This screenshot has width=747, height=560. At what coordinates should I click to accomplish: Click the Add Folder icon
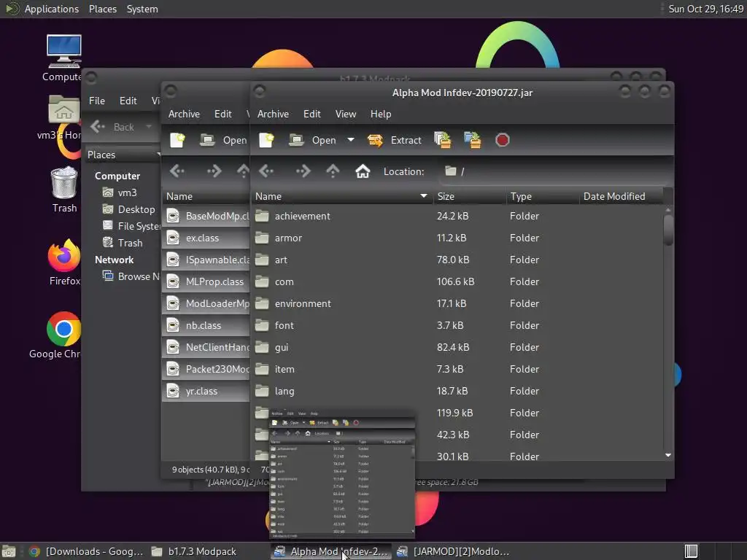click(473, 140)
